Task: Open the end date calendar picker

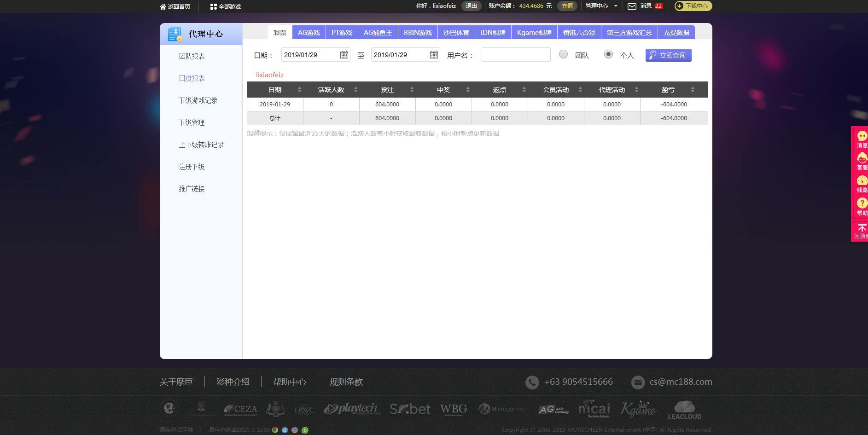Action: coord(433,54)
